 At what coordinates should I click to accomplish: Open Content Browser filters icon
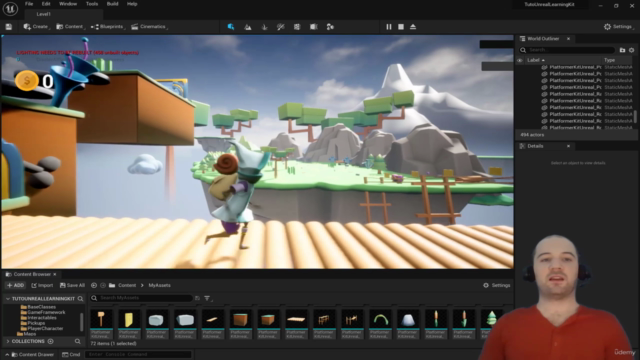(x=208, y=298)
